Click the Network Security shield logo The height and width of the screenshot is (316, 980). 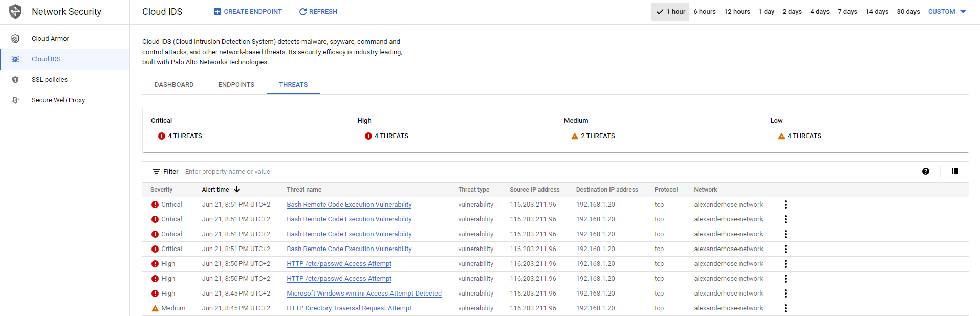pyautogui.click(x=15, y=11)
